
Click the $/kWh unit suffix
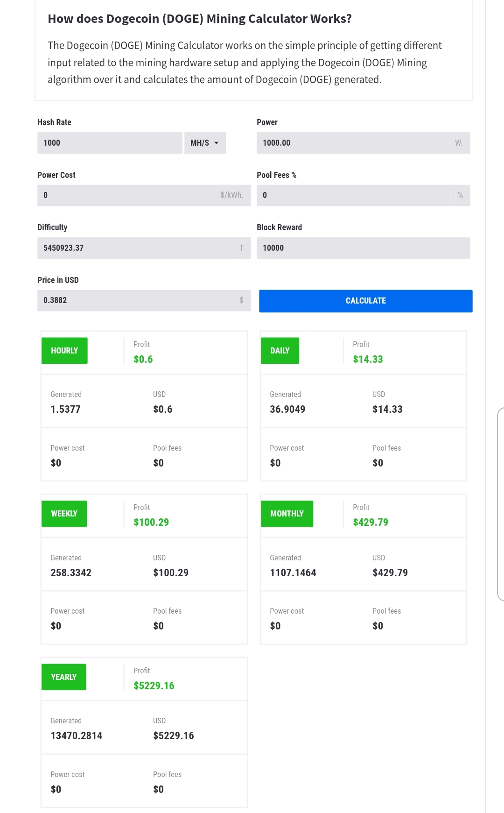click(x=232, y=195)
